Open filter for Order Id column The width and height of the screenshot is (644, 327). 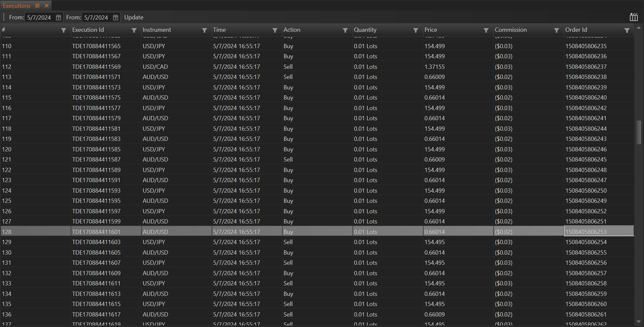coord(627,30)
